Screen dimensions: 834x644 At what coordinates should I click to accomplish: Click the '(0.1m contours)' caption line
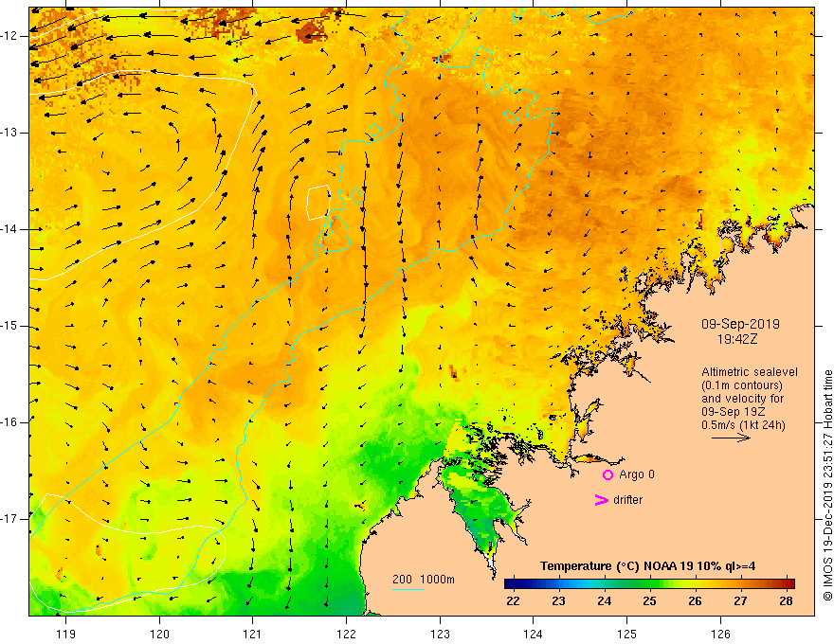coord(742,385)
